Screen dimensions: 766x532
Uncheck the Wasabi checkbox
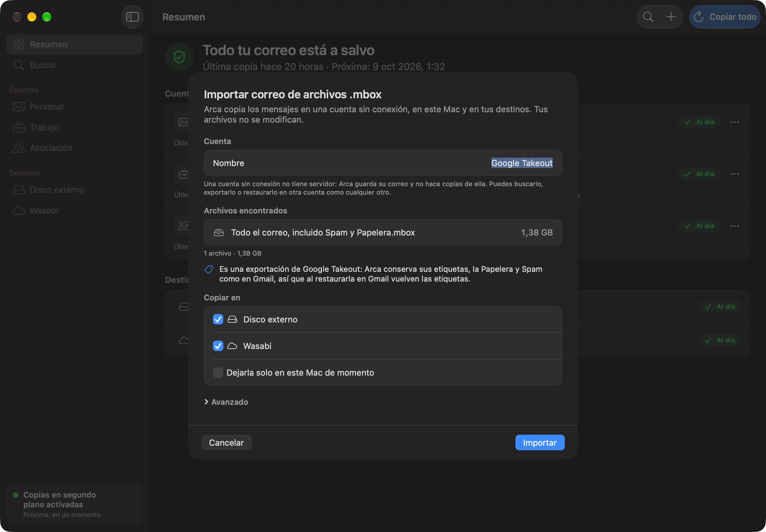click(218, 346)
